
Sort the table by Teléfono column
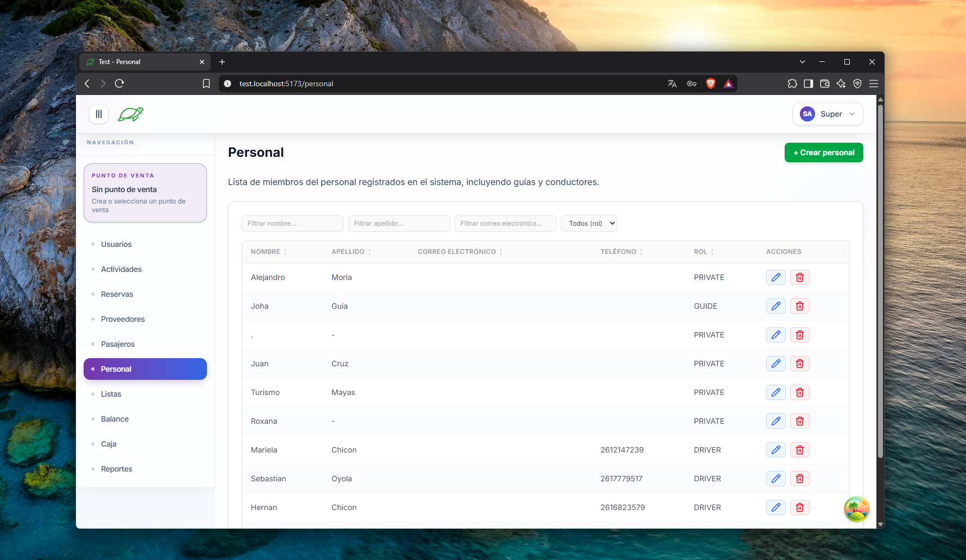[x=622, y=252]
